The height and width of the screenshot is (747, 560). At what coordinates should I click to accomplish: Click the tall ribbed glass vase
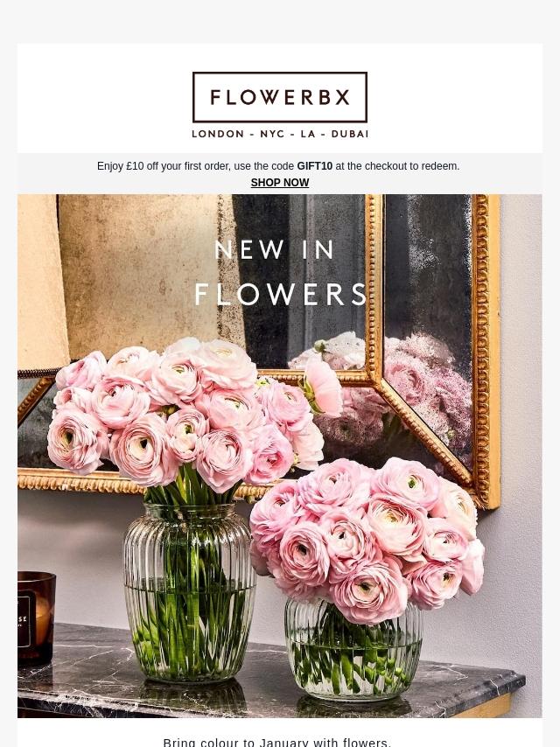click(190, 591)
